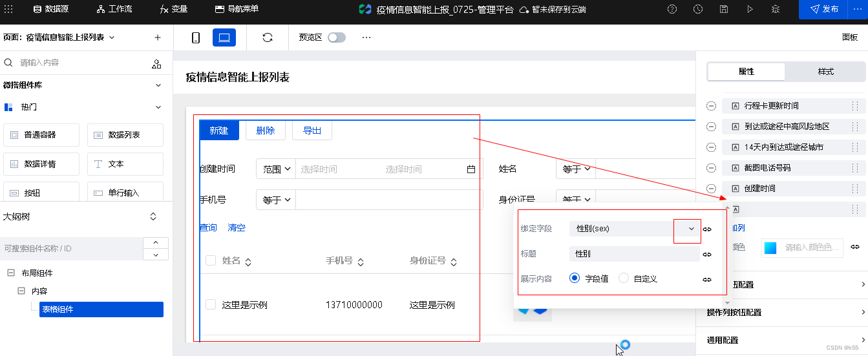Screen dimensions: 868x356
Task: Switch to the 样式 tab
Action: pos(825,72)
